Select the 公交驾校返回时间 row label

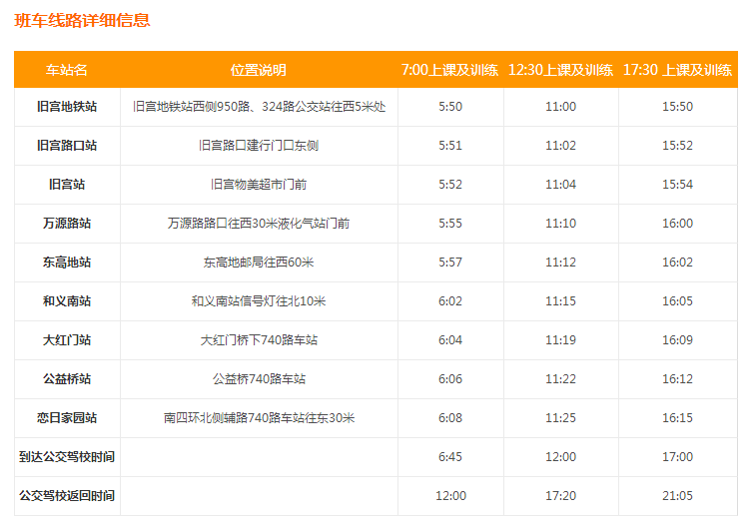coord(67,496)
